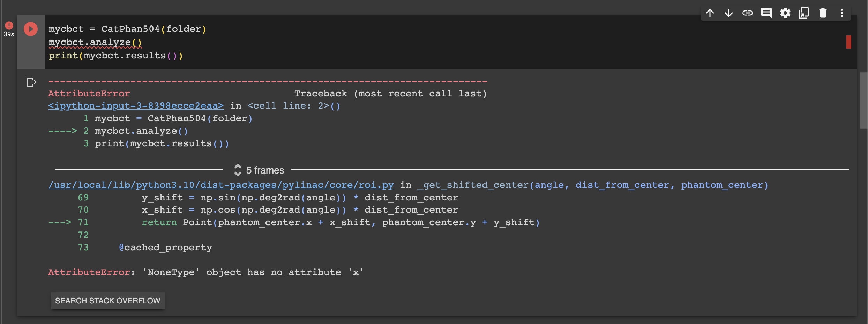This screenshot has height=324, width=868.
Task: Mirror cell in tab icon
Action: (x=804, y=13)
